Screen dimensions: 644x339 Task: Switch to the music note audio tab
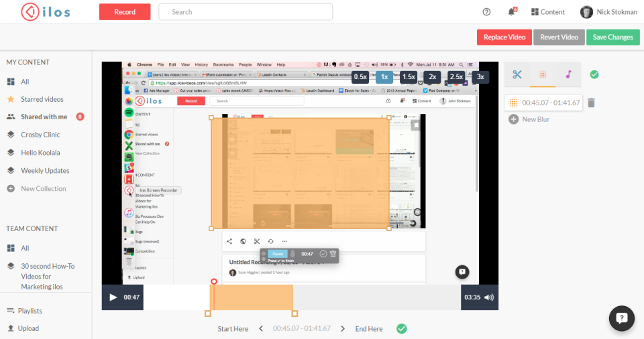pyautogui.click(x=568, y=74)
